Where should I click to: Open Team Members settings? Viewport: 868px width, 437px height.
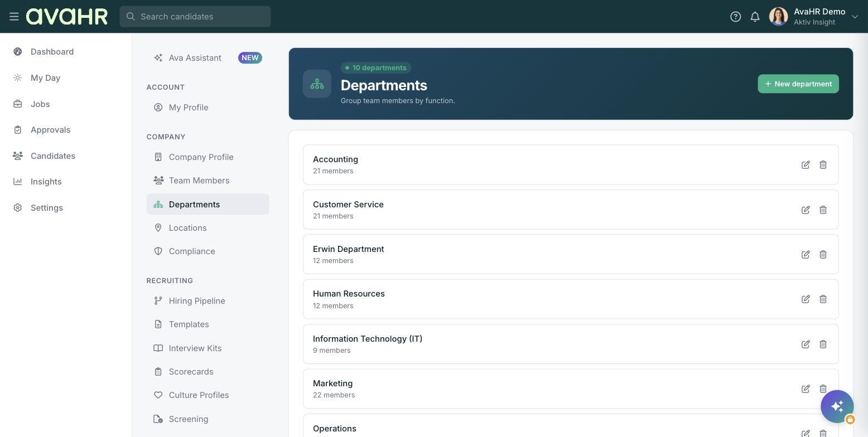click(208, 181)
